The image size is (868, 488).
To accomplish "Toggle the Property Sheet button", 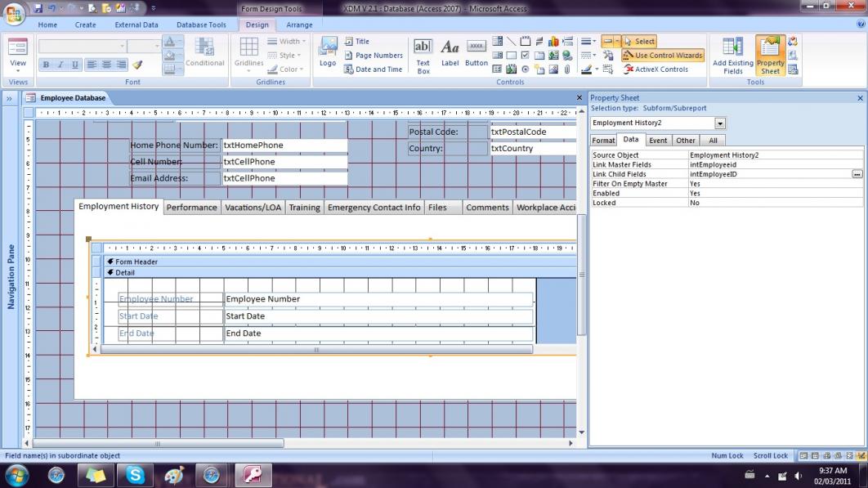I will pyautogui.click(x=770, y=56).
